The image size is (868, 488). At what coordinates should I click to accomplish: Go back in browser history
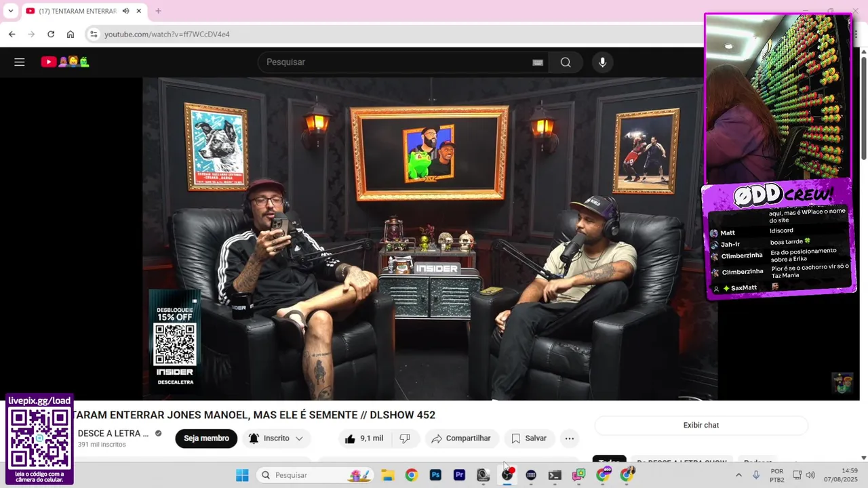point(12,34)
